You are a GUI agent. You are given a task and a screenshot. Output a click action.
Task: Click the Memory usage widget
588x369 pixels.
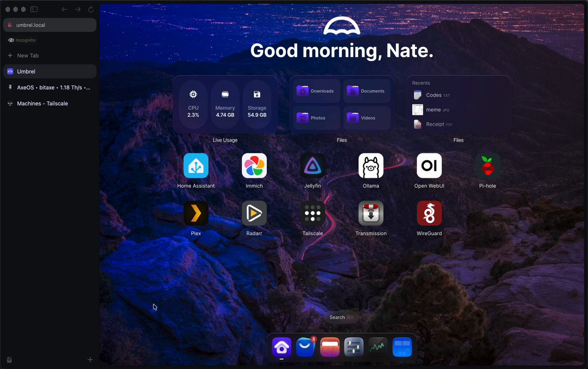225,105
